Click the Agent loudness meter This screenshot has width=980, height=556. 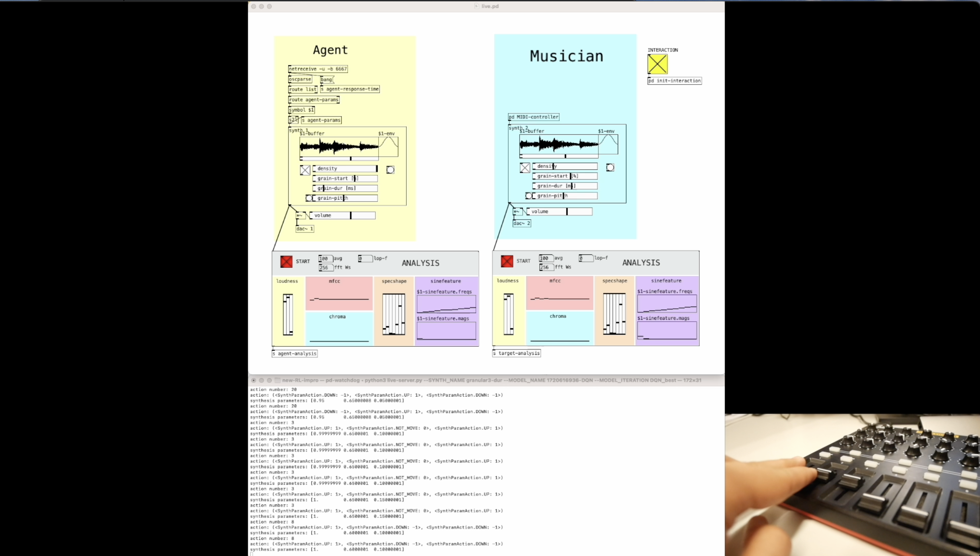click(288, 315)
